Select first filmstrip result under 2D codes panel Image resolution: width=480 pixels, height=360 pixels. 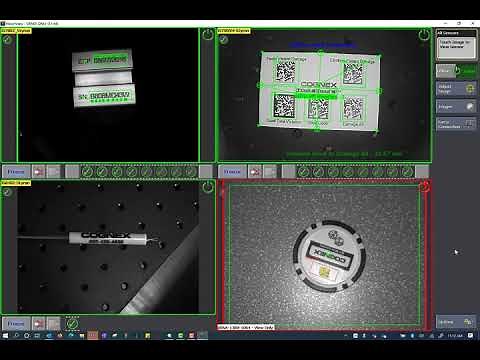303,172
